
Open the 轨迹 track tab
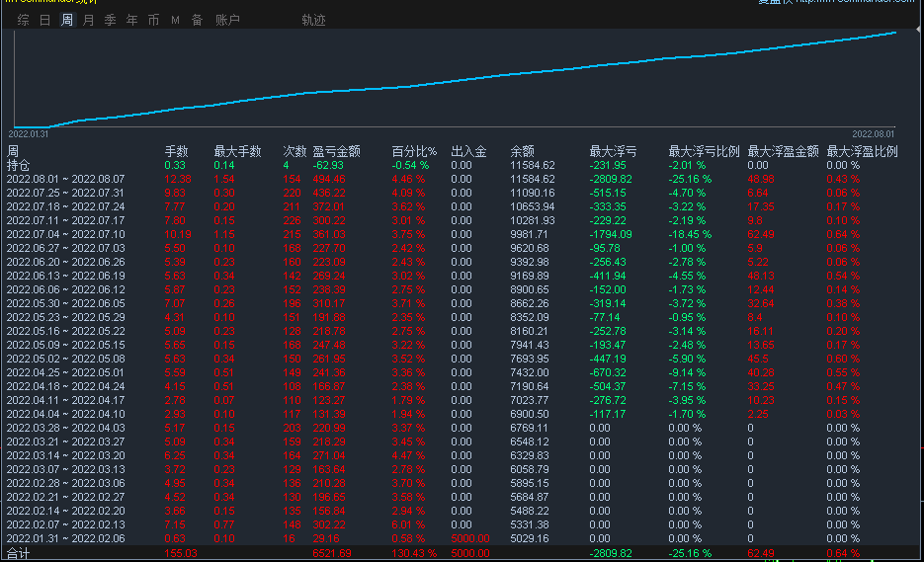pos(313,20)
